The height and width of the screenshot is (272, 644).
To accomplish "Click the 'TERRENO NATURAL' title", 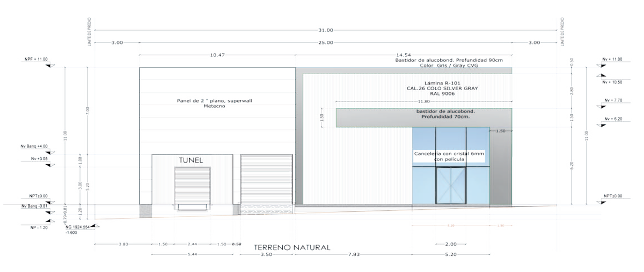I will pos(292,247).
